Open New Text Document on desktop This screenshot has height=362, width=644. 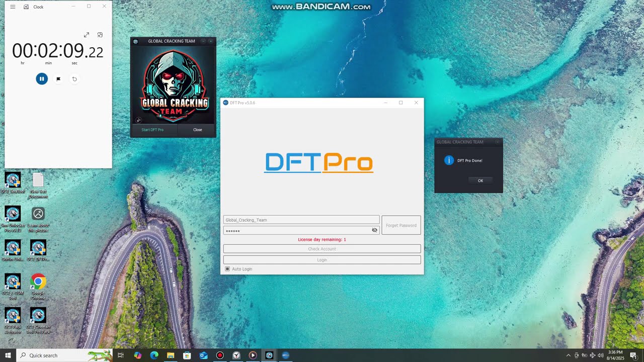pos(38,186)
